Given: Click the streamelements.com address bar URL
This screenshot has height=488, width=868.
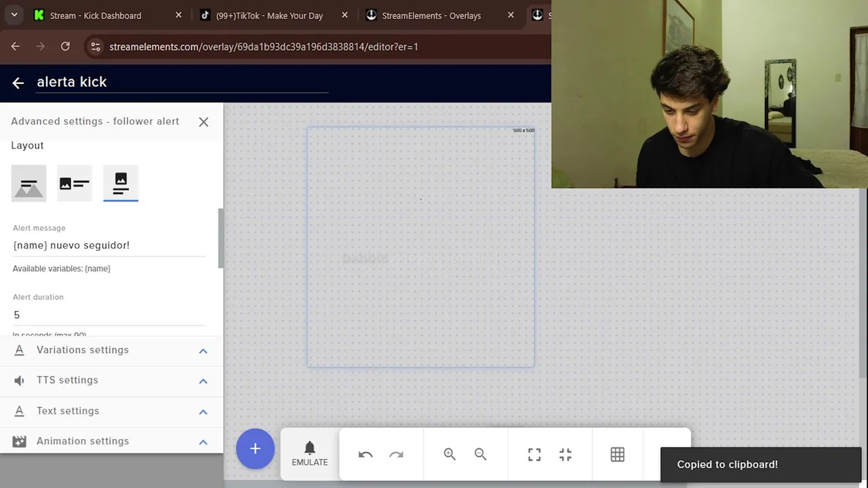Looking at the screenshot, I should click(264, 47).
